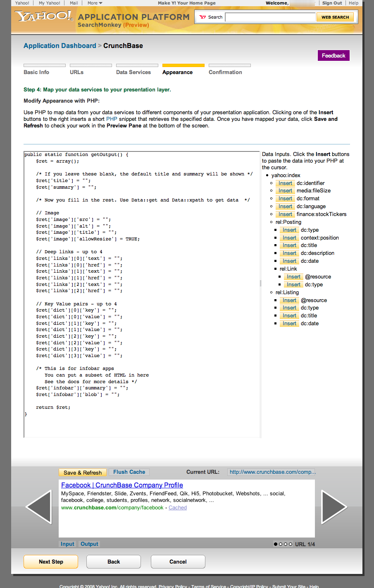
Task: Switch to the Input preview tab
Action: point(67,544)
